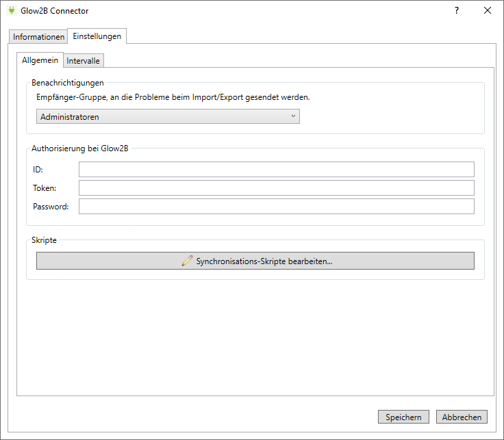Viewport: 504px width, 440px height.
Task: Click the question mark help button
Action: pyautogui.click(x=456, y=11)
